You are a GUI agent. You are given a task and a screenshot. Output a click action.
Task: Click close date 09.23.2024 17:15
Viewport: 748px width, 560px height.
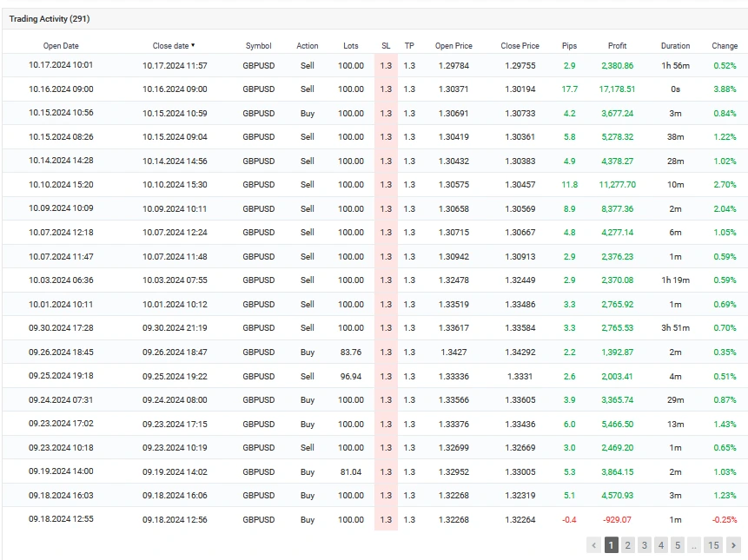(x=175, y=425)
